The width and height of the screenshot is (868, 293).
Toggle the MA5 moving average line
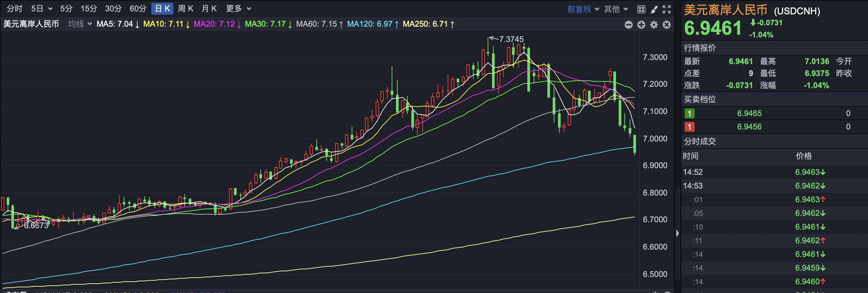pyautogui.click(x=118, y=24)
